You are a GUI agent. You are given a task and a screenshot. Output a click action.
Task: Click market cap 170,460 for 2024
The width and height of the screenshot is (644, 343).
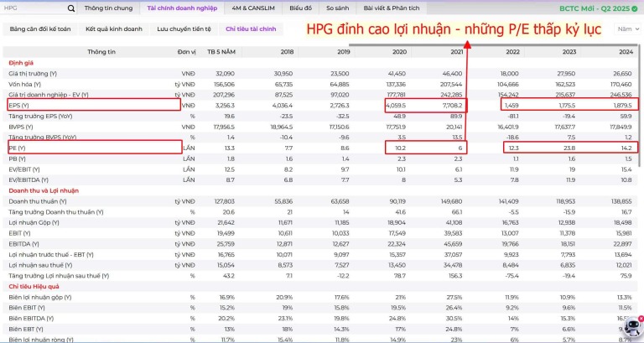(x=621, y=84)
